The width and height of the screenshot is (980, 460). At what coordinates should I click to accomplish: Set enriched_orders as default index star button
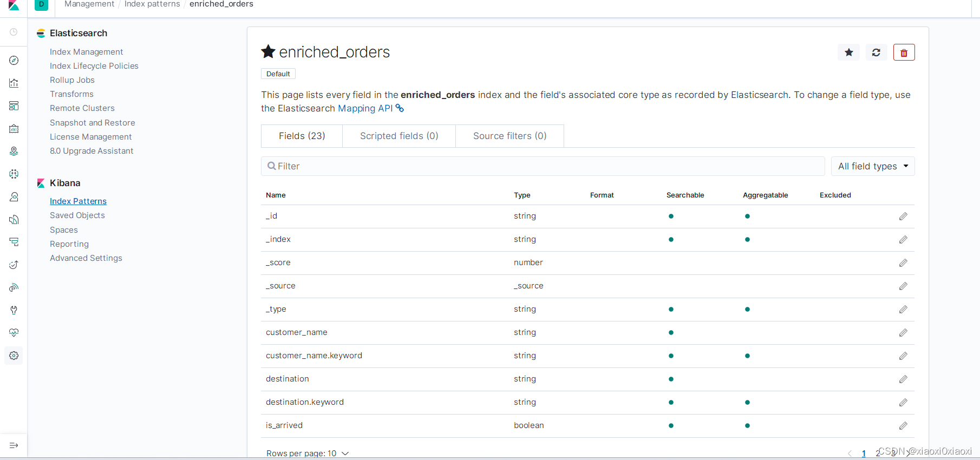[848, 52]
